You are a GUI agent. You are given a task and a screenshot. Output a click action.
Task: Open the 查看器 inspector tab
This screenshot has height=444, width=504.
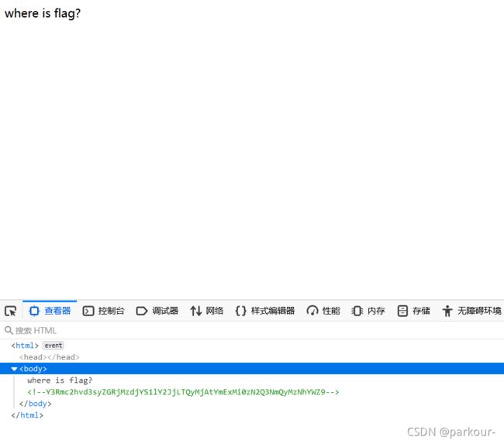click(x=50, y=311)
